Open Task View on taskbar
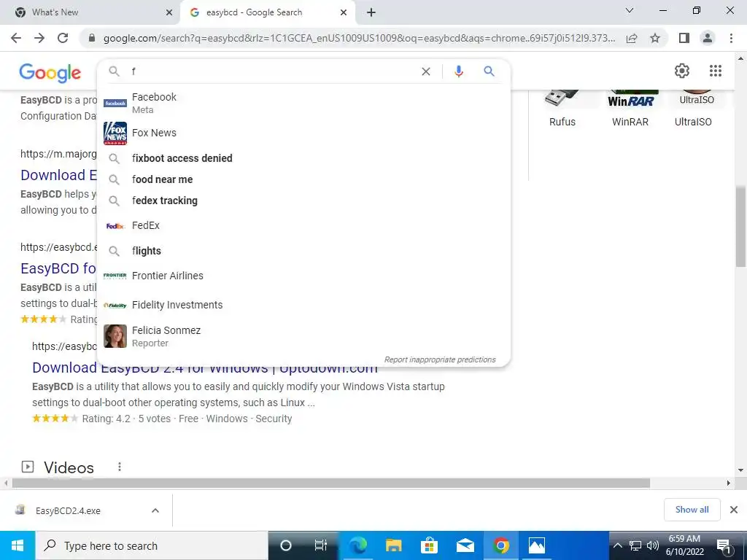The width and height of the screenshot is (747, 560). [x=321, y=545]
